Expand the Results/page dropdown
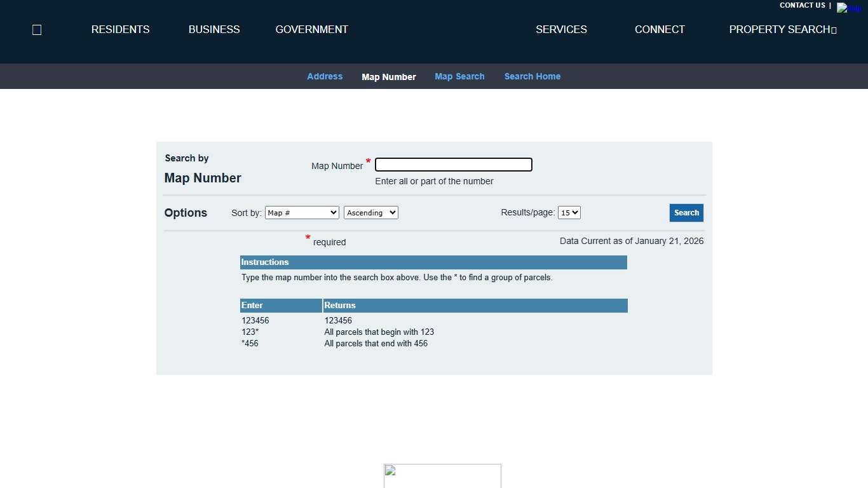Image resolution: width=868 pixels, height=488 pixels. (x=569, y=213)
